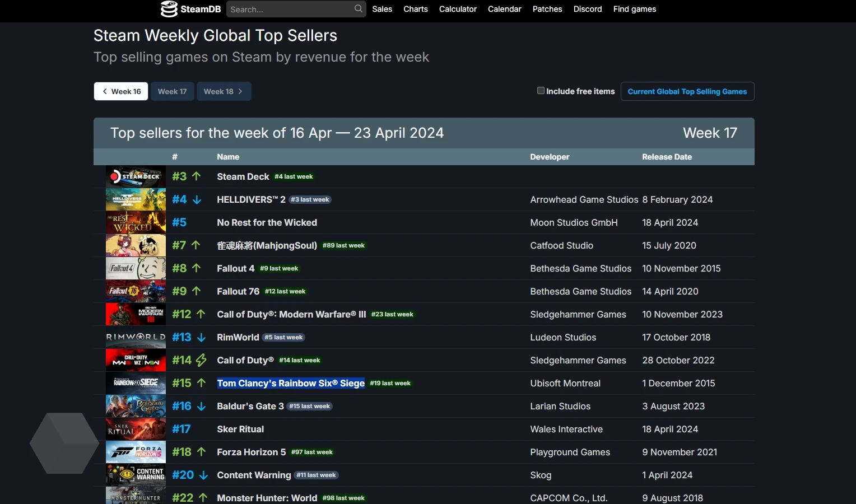Click the search magnifier icon

(x=359, y=8)
